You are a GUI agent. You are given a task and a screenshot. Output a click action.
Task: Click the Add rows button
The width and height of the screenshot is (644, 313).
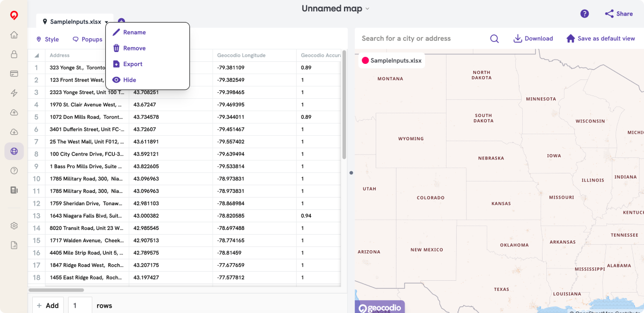(x=48, y=305)
